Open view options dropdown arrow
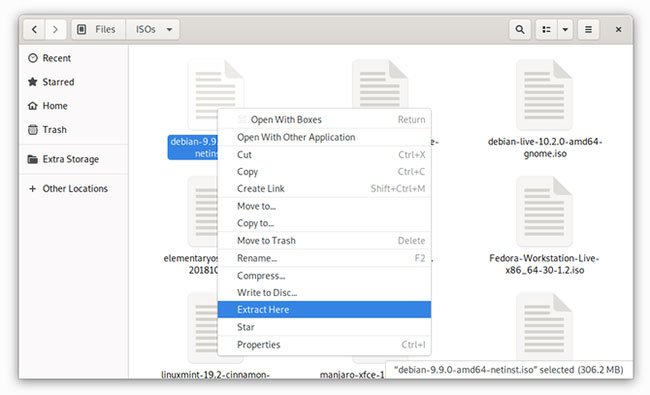The image size is (650, 395). tap(565, 29)
